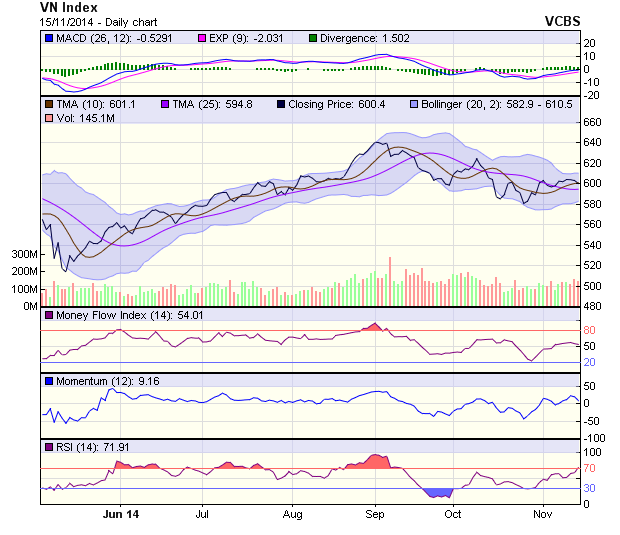
Task: Click the 300M volume axis label
Action: point(24,255)
